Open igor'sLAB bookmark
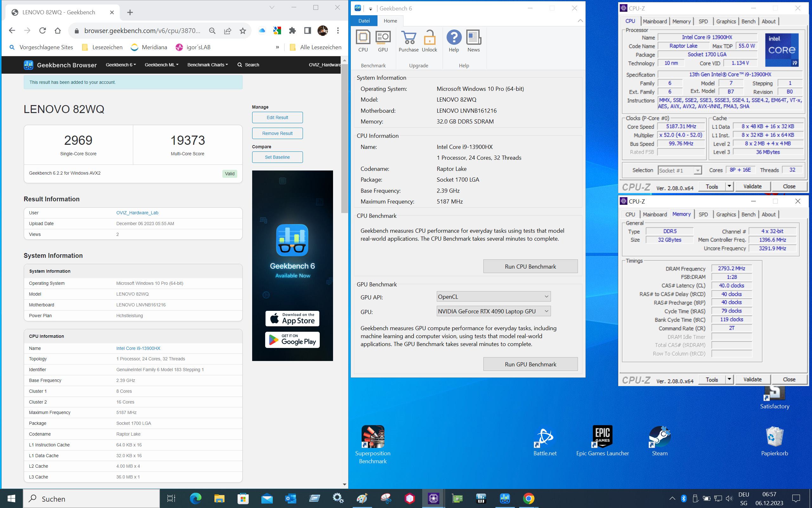 (x=193, y=47)
